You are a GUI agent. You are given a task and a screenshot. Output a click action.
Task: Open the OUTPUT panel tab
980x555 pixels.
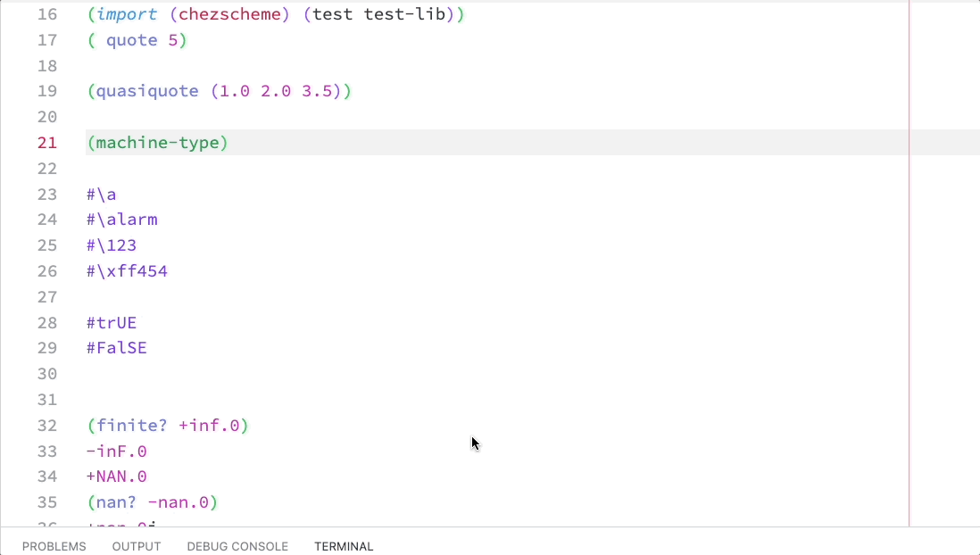[x=136, y=546]
